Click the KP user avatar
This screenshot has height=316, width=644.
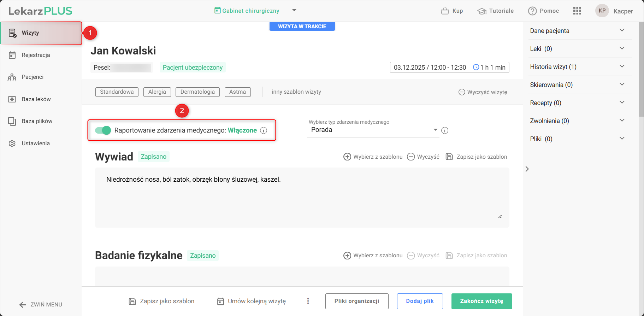coord(602,11)
